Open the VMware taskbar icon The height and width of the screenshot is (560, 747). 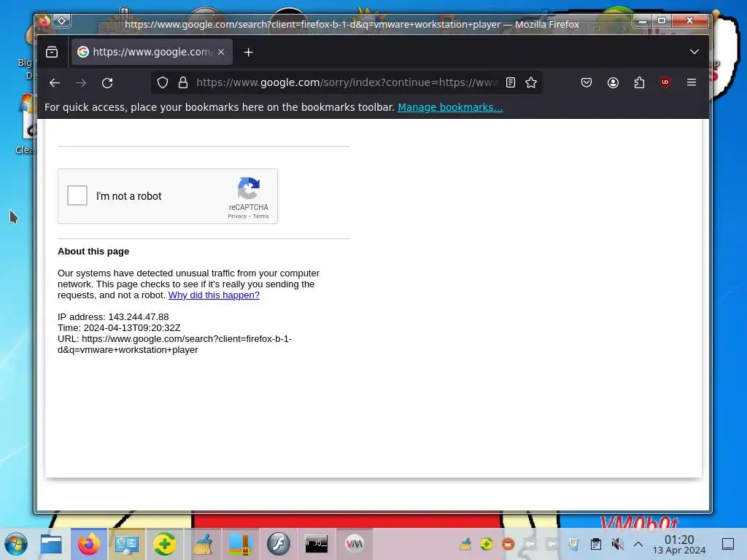(355, 544)
